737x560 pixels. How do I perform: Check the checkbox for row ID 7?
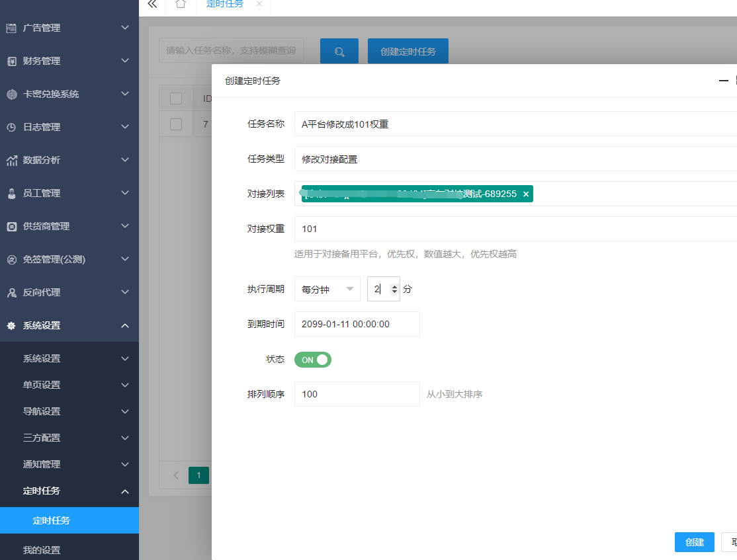pos(176,124)
